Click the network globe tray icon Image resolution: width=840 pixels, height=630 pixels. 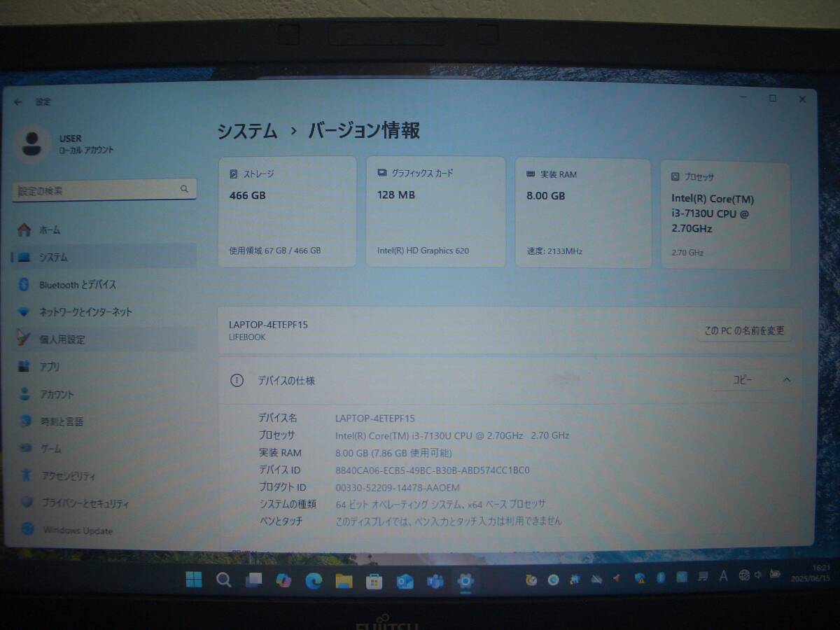click(x=744, y=575)
